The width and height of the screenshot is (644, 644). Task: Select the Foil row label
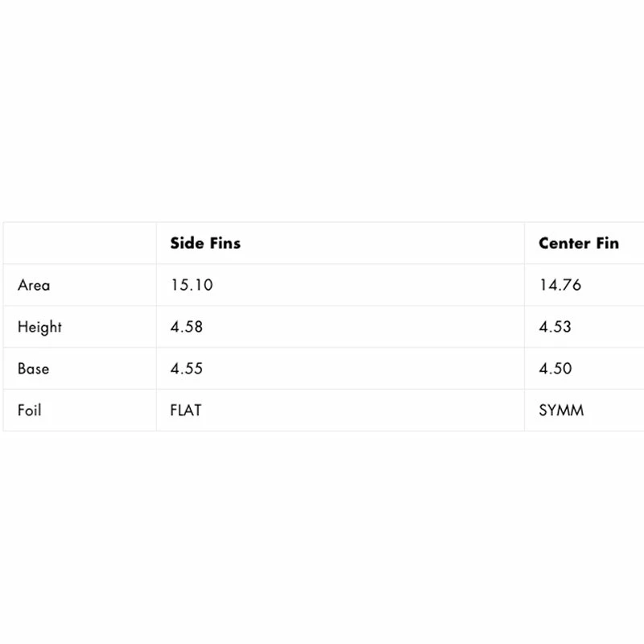point(29,411)
